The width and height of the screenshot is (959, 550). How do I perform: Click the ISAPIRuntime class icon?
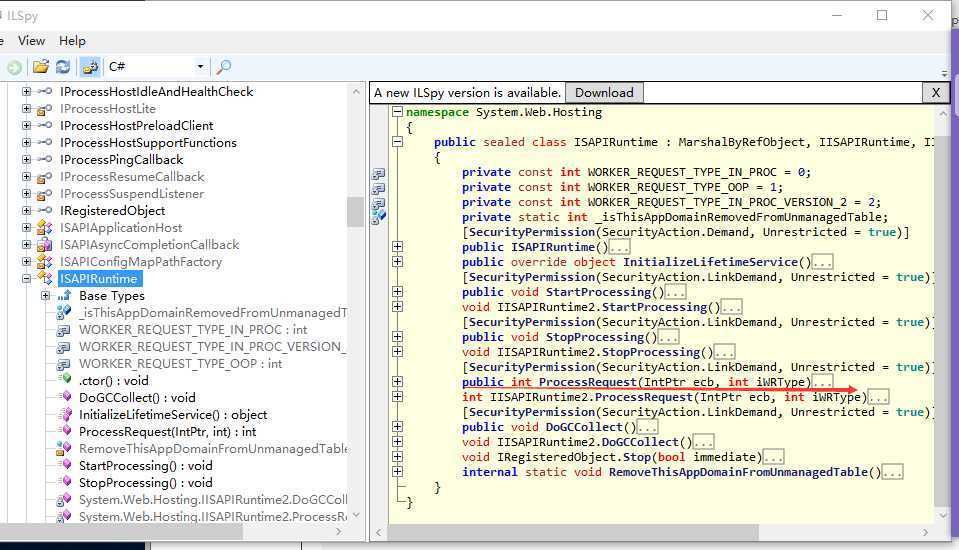point(44,278)
